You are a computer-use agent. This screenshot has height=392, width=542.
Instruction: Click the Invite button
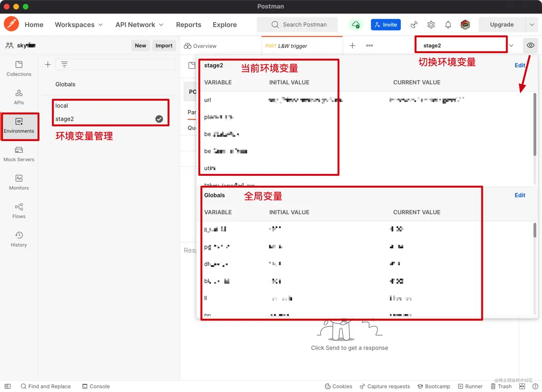(386, 25)
